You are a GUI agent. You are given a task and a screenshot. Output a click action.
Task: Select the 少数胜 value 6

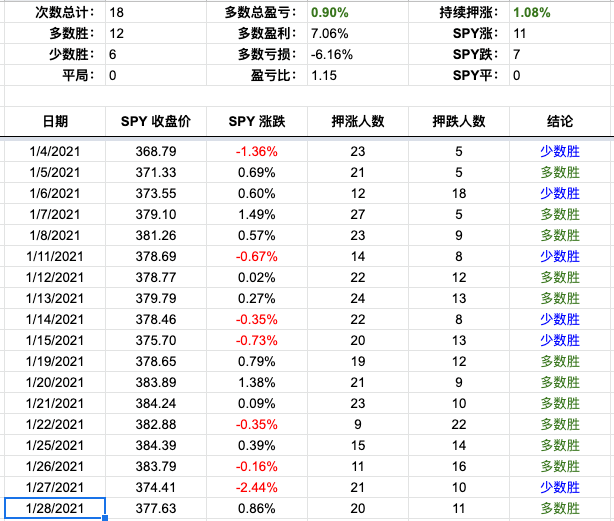(156, 54)
